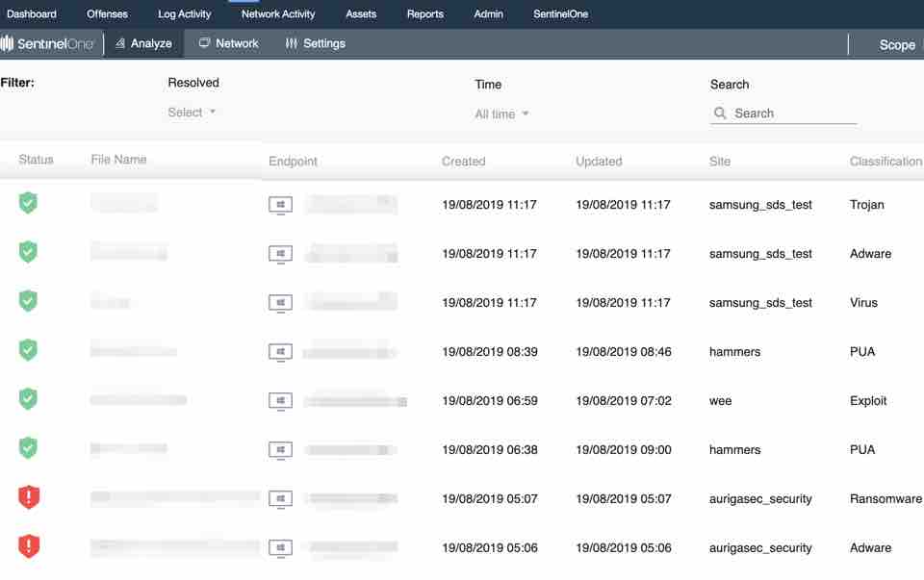924x580 pixels.
Task: Open the Resolved Select dropdown
Action: [x=192, y=113]
